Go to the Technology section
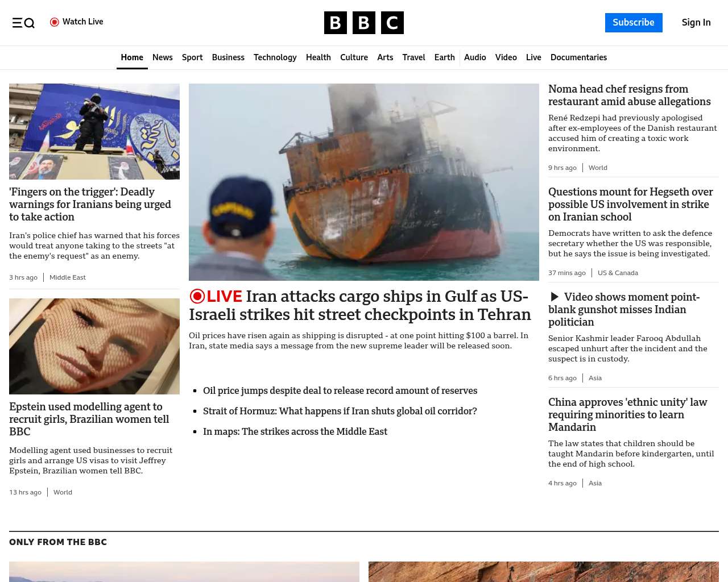Screen dimensions: 728x582 pyautogui.click(x=275, y=57)
